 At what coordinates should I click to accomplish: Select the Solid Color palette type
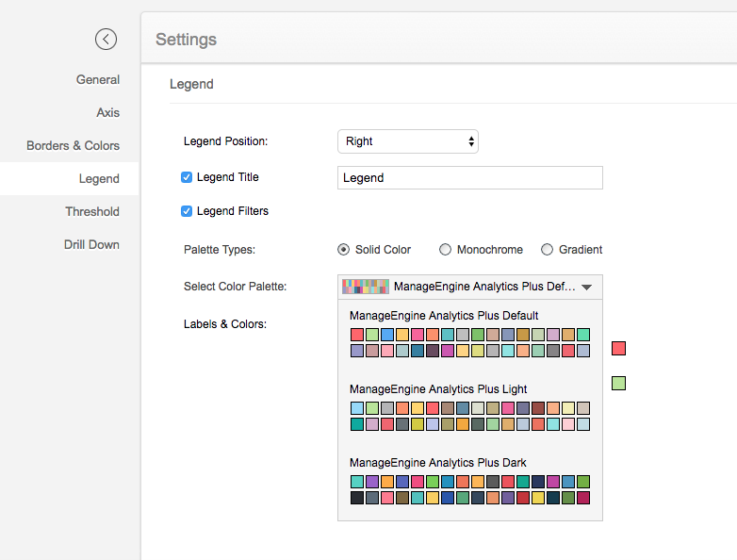344,250
